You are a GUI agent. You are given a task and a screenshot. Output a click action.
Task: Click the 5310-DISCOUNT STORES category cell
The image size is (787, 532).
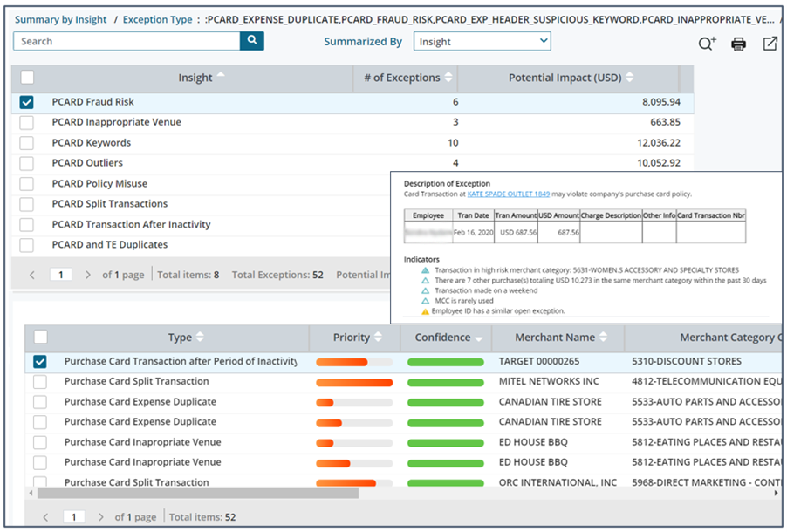[x=686, y=361]
